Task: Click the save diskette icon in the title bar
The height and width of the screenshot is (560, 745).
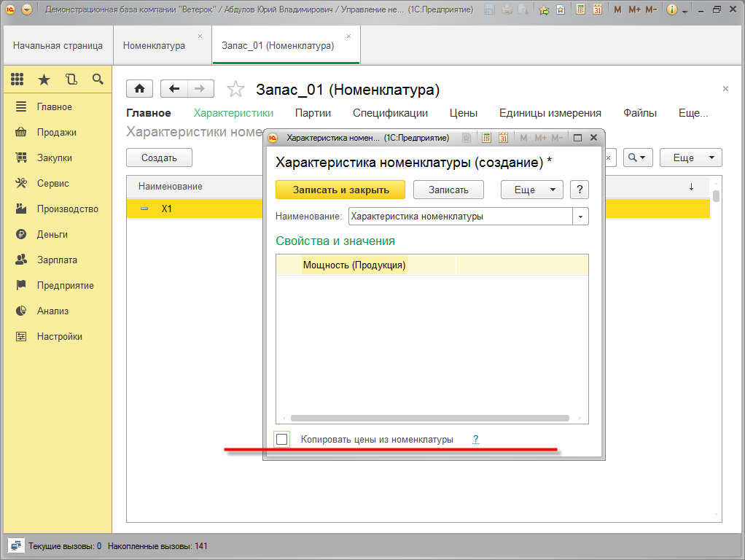Action: point(489,9)
